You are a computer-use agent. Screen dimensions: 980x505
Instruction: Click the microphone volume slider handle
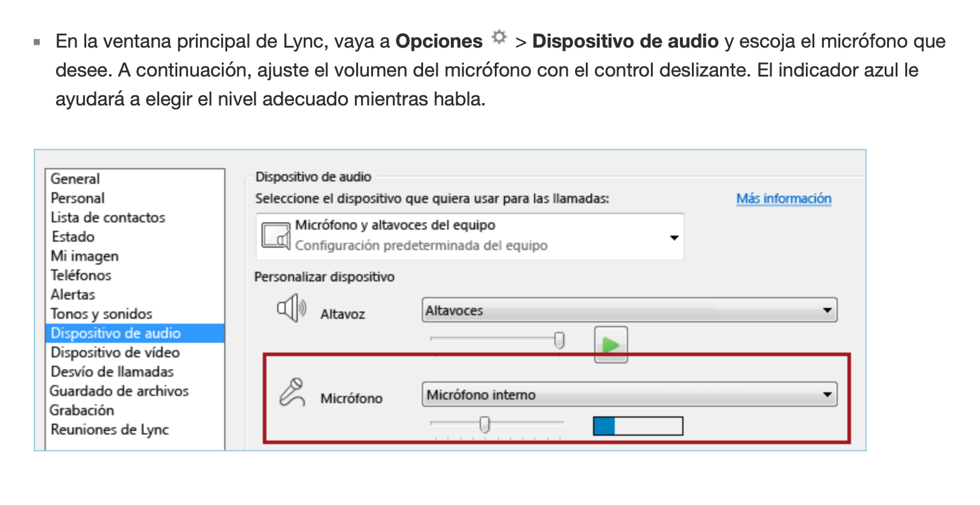click(485, 425)
